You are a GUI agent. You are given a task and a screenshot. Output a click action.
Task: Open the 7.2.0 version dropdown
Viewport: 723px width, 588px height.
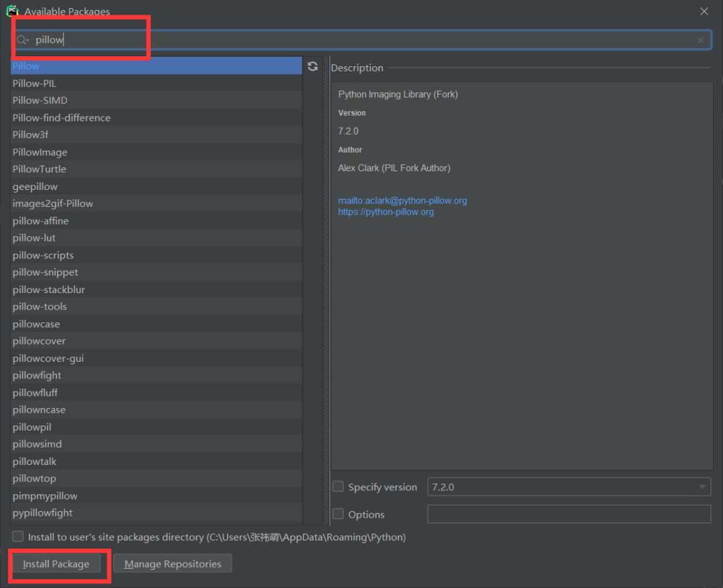(x=568, y=487)
